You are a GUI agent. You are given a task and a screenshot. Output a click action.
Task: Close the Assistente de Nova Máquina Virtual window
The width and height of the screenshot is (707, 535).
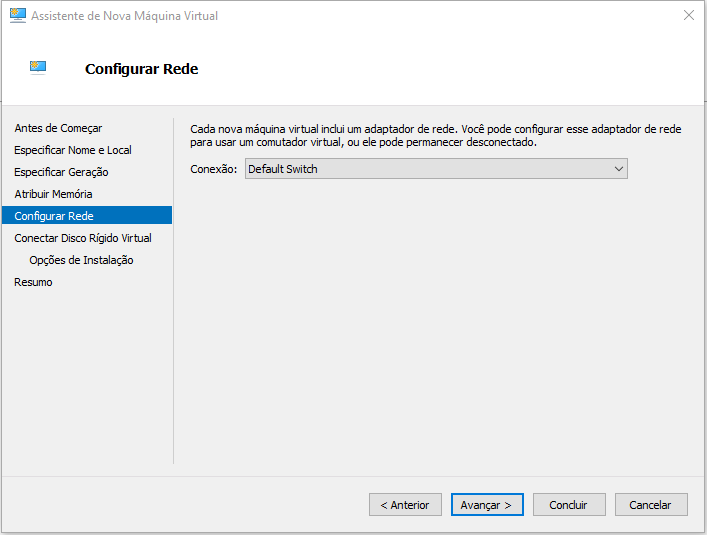(x=689, y=15)
